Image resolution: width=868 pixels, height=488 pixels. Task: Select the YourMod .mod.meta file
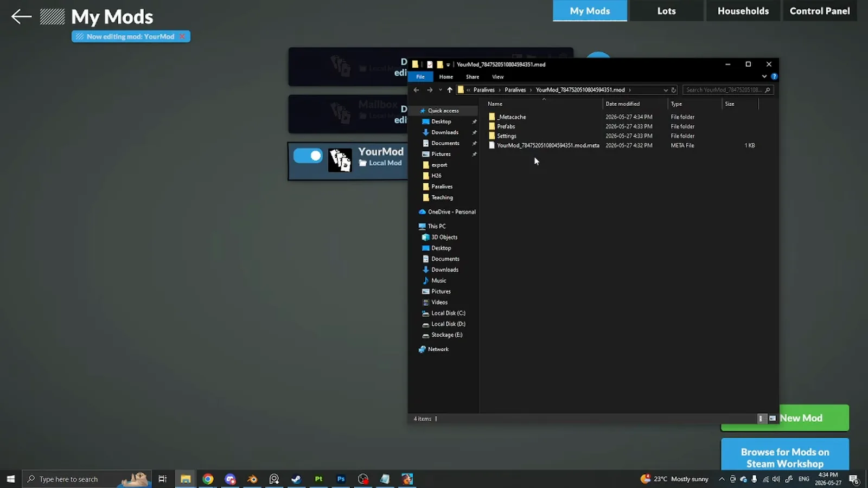(x=548, y=145)
